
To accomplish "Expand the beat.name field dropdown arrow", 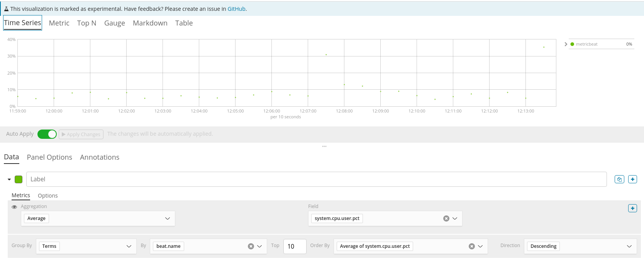I will click(259, 246).
